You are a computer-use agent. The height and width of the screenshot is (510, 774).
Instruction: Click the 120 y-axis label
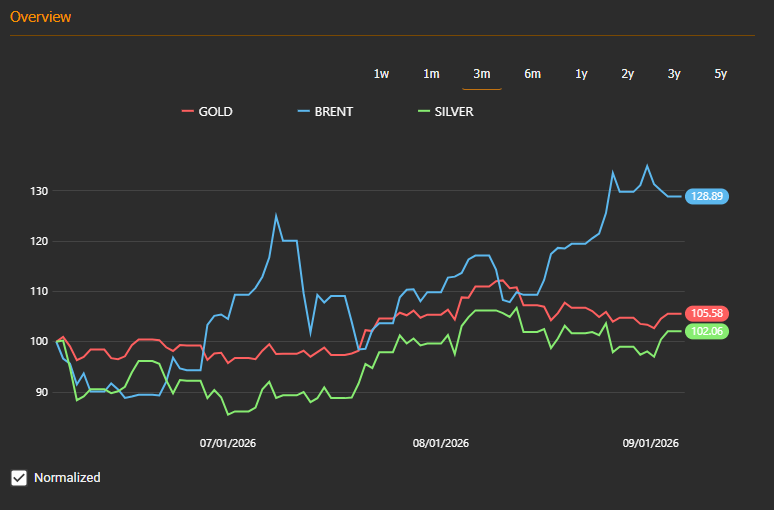coord(39,241)
